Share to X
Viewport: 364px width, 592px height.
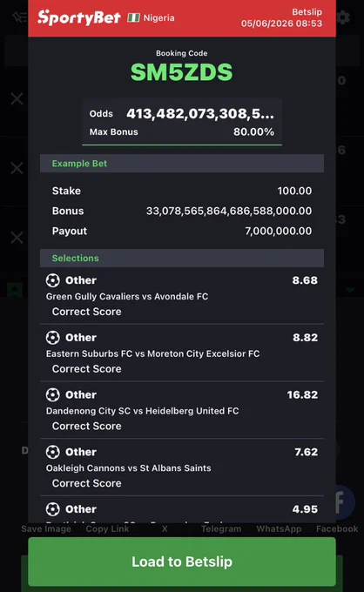(x=165, y=528)
